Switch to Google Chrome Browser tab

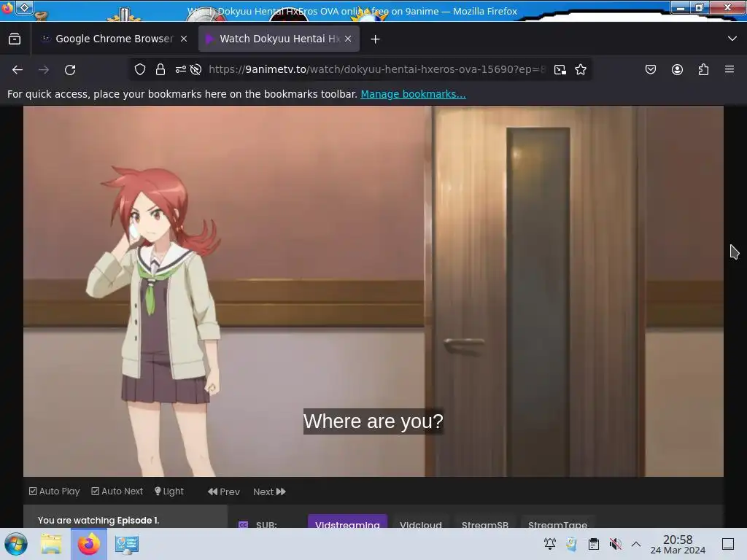point(115,39)
